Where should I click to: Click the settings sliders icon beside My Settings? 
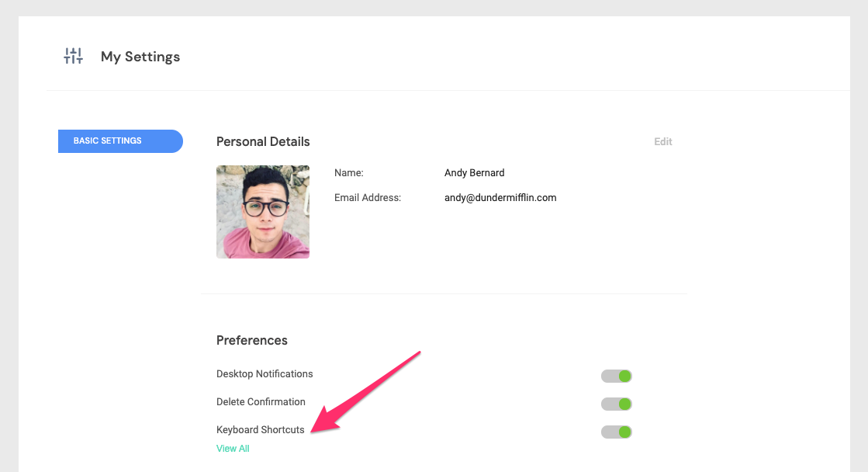(73, 56)
